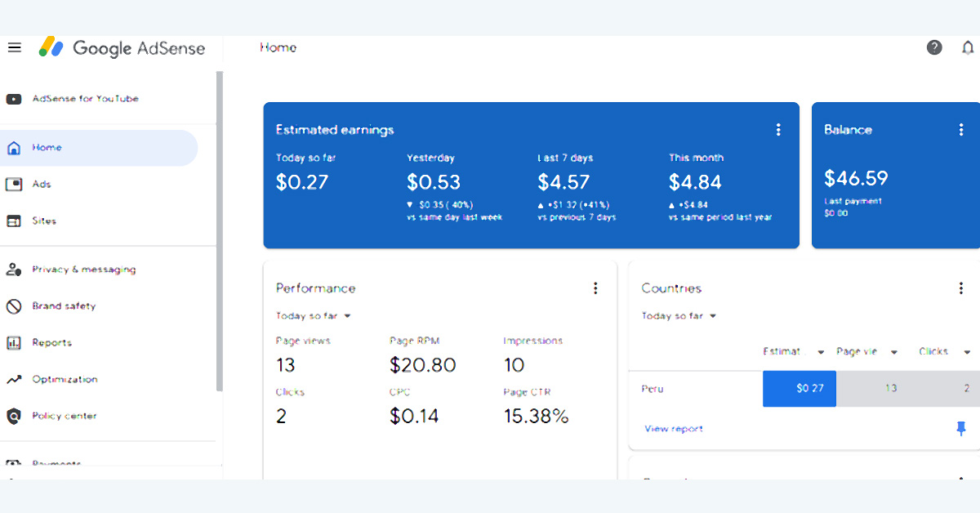Click the sidebar vertical scrollbar
This screenshot has height=513, width=980.
pos(219,231)
